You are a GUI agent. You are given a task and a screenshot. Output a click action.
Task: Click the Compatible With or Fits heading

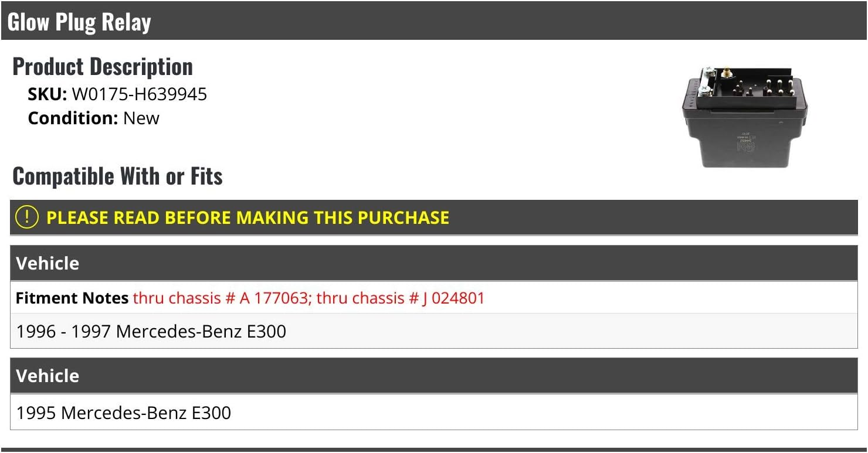[117, 176]
